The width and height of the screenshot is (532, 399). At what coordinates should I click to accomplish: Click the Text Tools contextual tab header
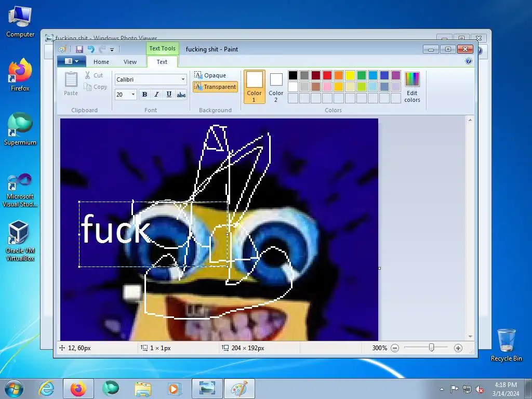pos(163,48)
